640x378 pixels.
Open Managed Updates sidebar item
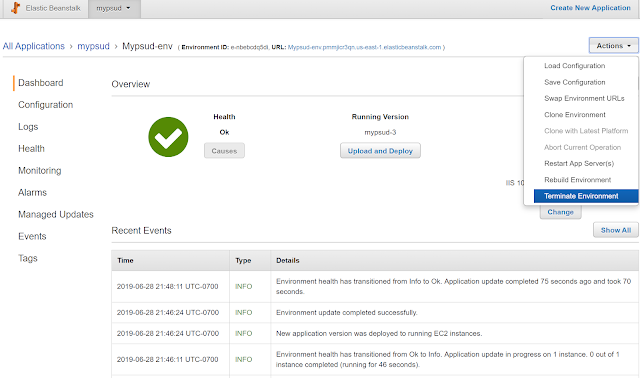coord(56,214)
